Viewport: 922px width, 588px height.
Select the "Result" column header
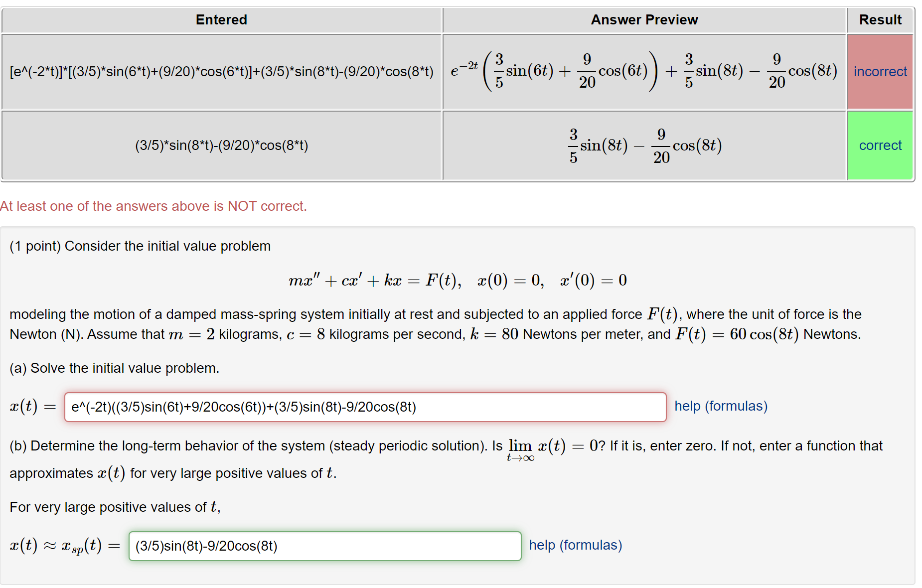880,20
